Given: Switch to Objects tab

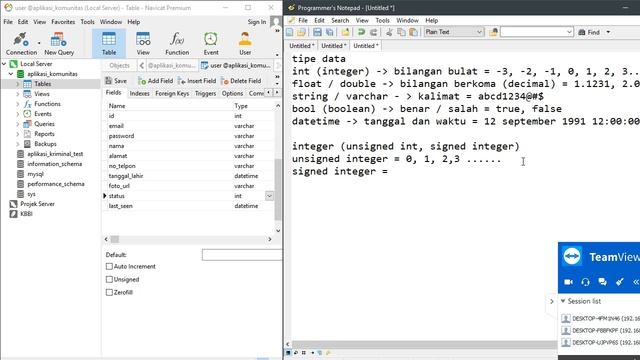Looking at the screenshot, I should pos(119,65).
